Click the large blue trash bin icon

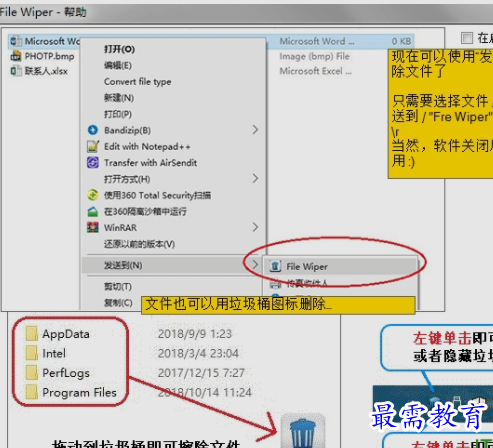[303, 431]
